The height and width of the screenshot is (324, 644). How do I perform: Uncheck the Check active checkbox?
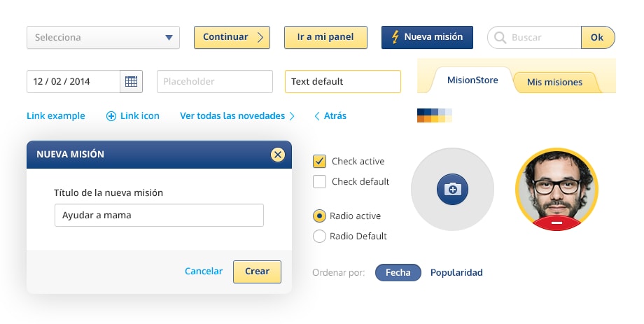tap(319, 162)
